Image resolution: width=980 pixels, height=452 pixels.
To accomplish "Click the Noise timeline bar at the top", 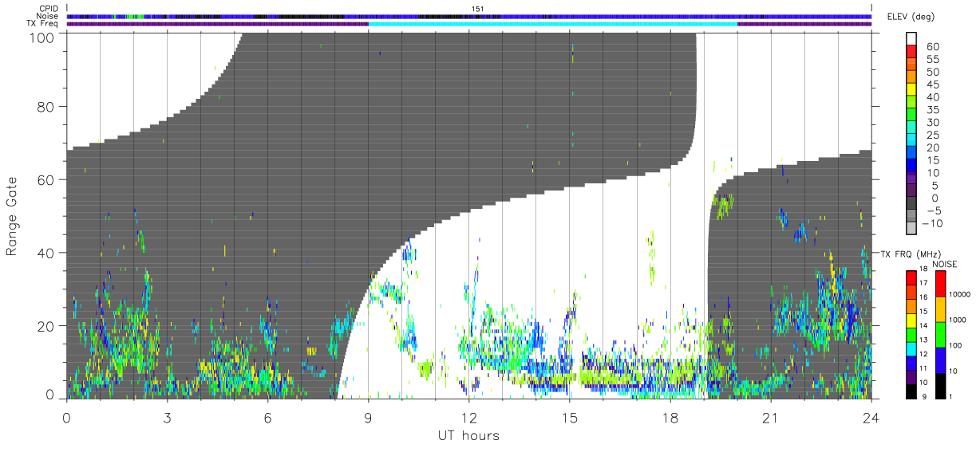I will tap(469, 16).
